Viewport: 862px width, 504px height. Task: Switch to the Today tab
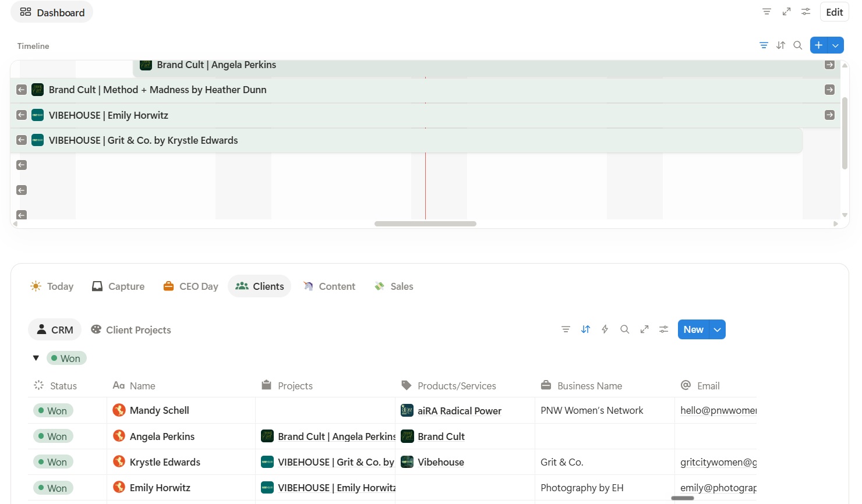pyautogui.click(x=52, y=286)
